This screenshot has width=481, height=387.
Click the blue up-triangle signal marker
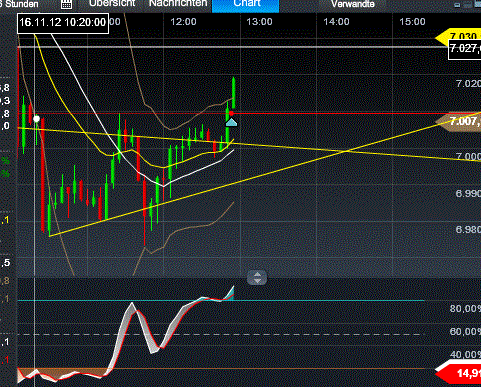231,123
